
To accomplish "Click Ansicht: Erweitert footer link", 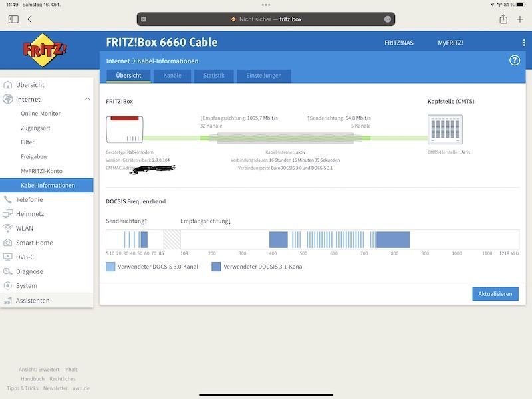I will point(39,370).
